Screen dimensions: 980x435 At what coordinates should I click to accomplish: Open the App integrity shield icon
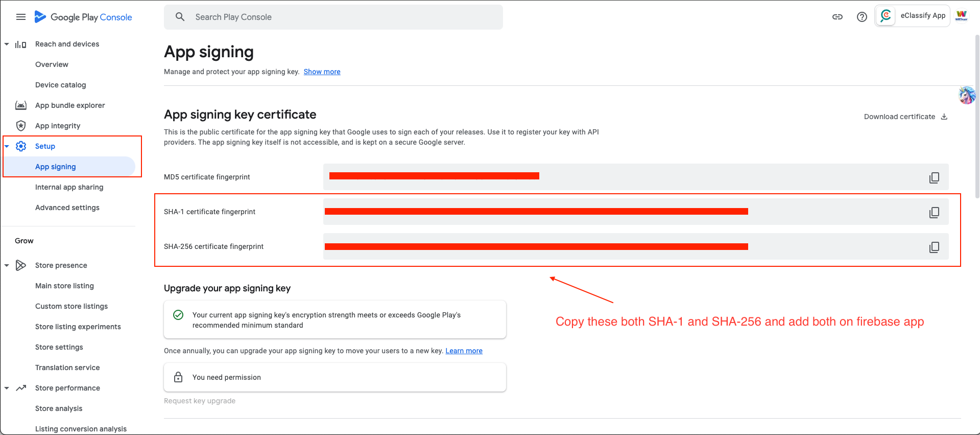coord(21,126)
